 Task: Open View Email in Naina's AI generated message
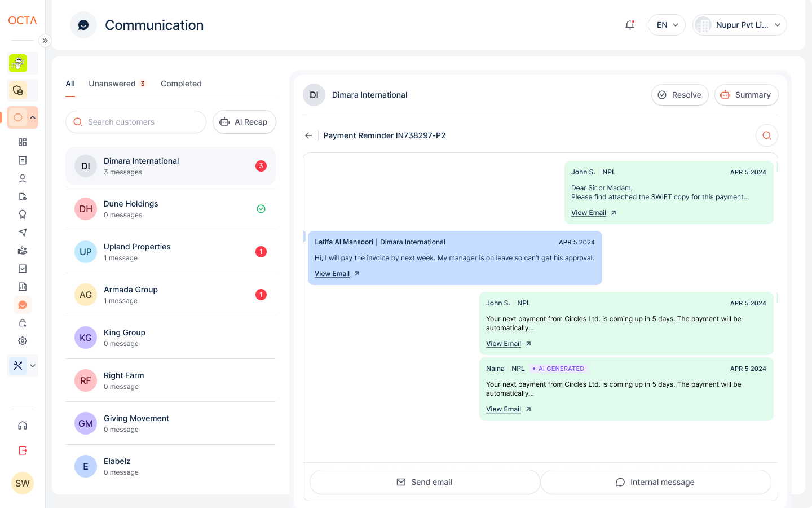click(509, 409)
